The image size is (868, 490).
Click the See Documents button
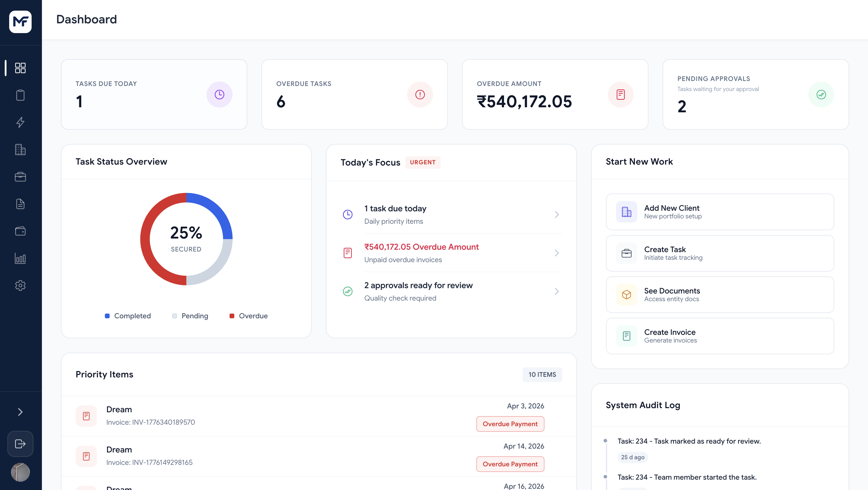[x=720, y=295]
